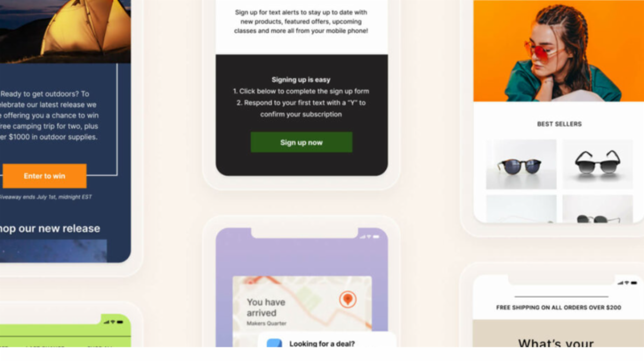Viewport: 644px width, 362px height.
Task: Click the woman with red sunglasses hero image
Action: click(559, 50)
